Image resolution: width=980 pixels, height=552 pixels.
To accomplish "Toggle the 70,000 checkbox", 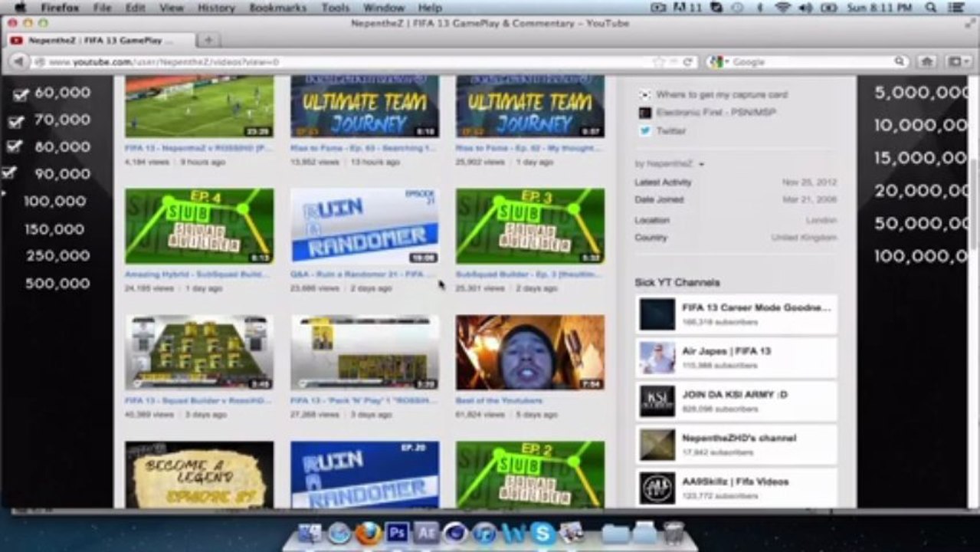I will tap(16, 121).
